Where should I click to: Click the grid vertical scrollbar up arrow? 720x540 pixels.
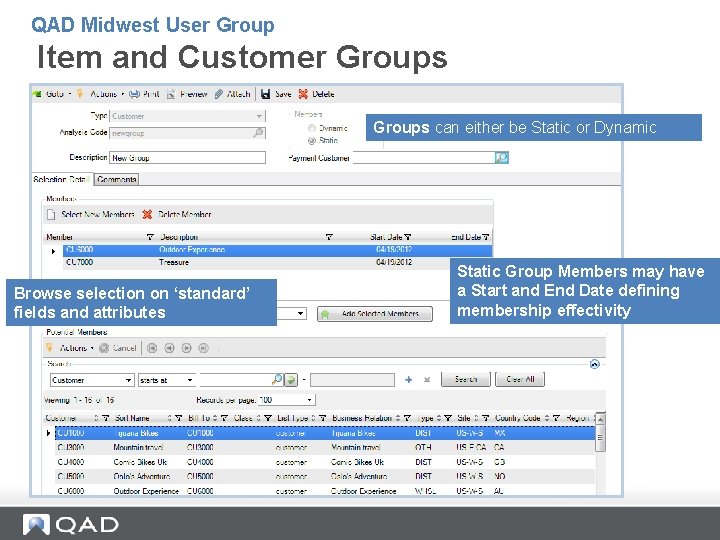tap(600, 418)
